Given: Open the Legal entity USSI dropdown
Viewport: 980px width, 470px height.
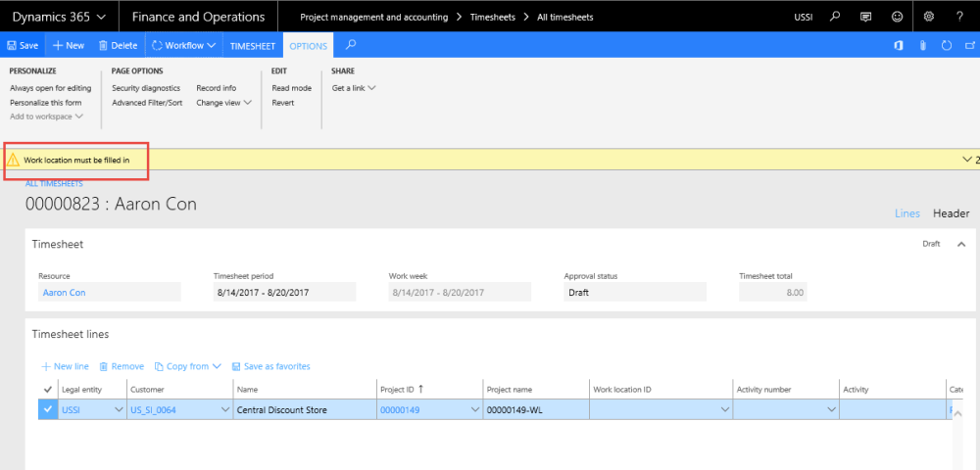Looking at the screenshot, I should coord(119,410).
